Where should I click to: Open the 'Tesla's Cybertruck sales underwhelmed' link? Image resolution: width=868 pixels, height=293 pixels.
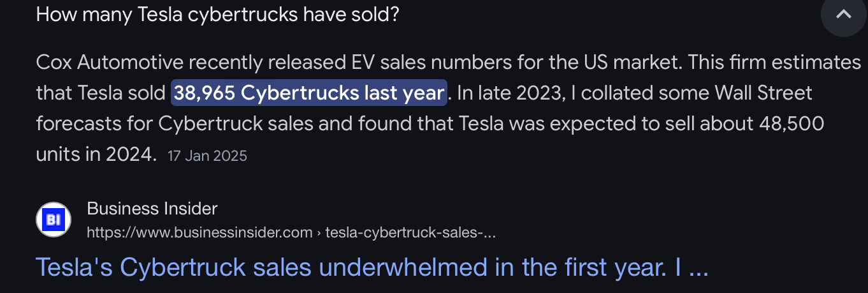[372, 267]
